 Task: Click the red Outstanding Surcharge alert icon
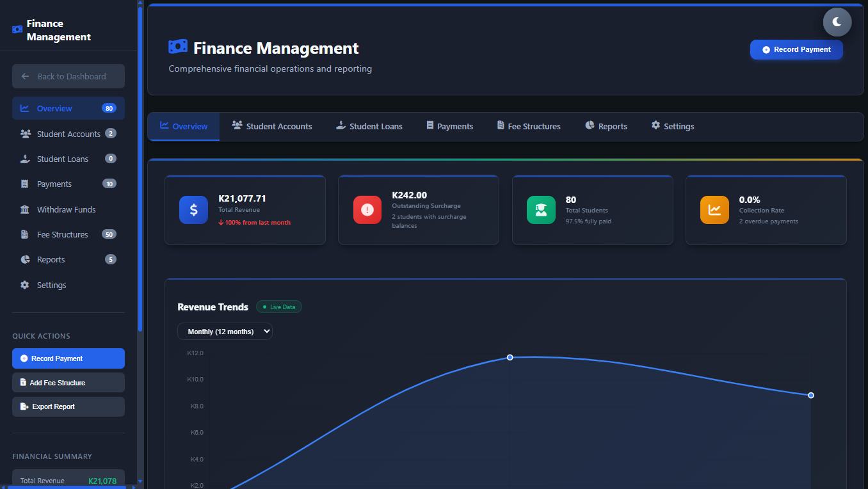(x=367, y=210)
